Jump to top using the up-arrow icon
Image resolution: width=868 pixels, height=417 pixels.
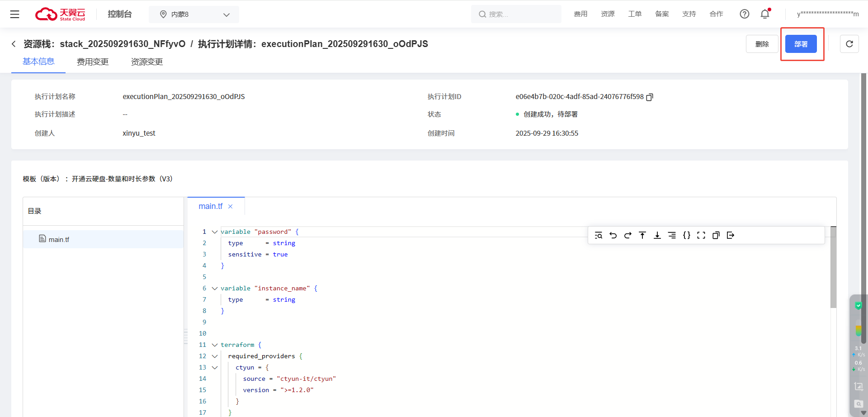click(642, 235)
